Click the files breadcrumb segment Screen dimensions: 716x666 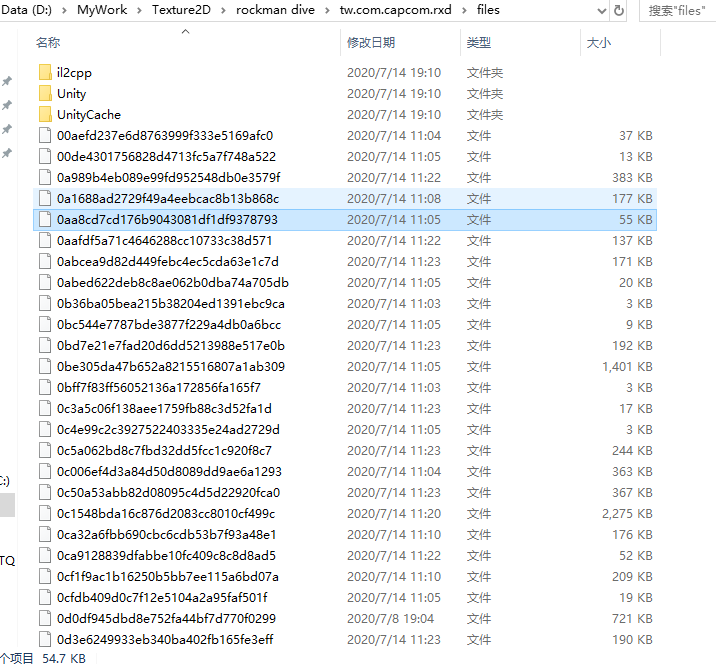pyautogui.click(x=488, y=10)
